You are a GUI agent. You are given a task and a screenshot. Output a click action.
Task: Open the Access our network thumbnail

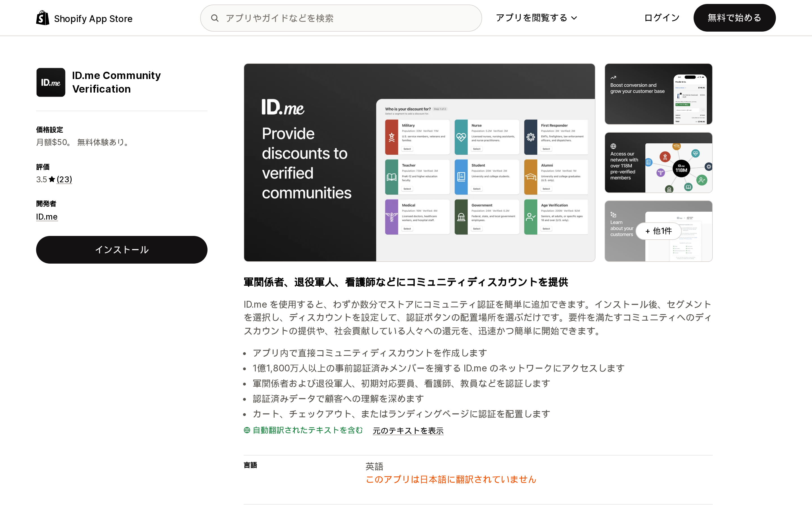(658, 163)
